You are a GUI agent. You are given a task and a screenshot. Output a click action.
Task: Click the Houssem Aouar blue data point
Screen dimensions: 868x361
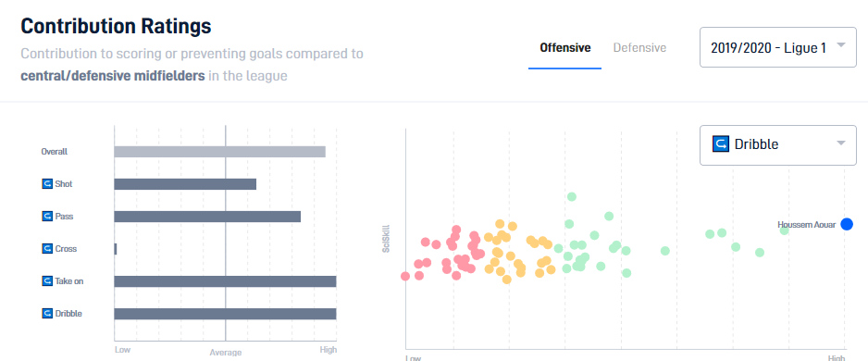[x=847, y=224]
